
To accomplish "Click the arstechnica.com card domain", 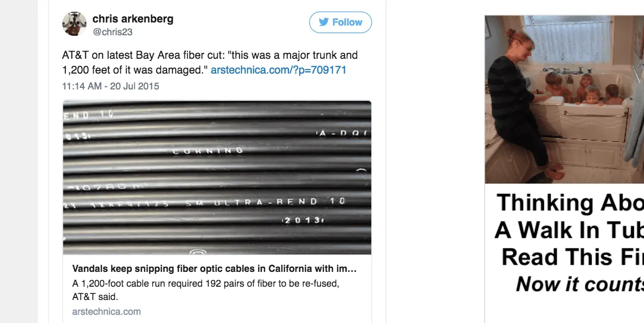I will 106,311.
